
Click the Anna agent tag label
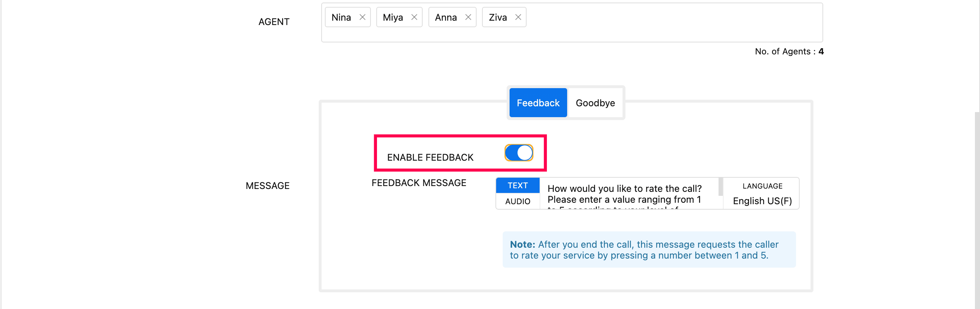point(445,17)
